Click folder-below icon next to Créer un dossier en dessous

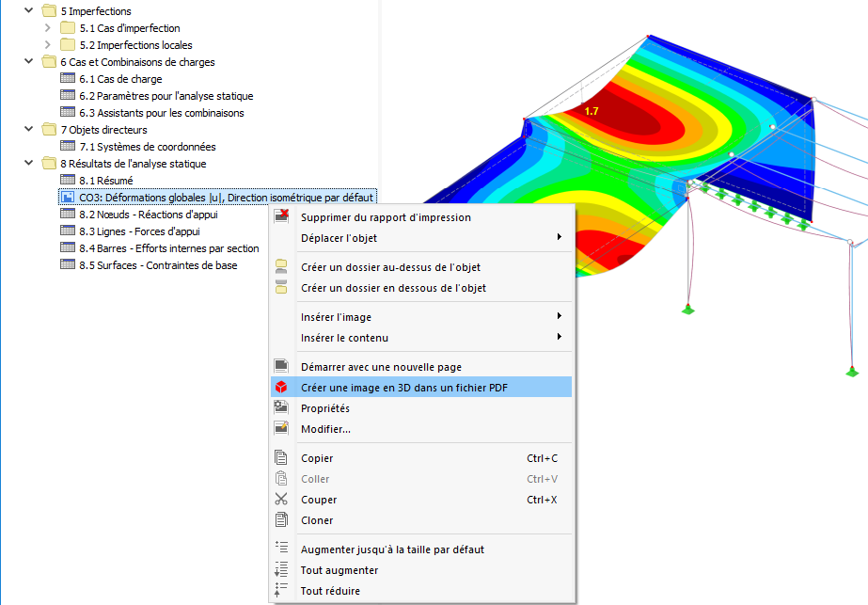pyautogui.click(x=281, y=287)
